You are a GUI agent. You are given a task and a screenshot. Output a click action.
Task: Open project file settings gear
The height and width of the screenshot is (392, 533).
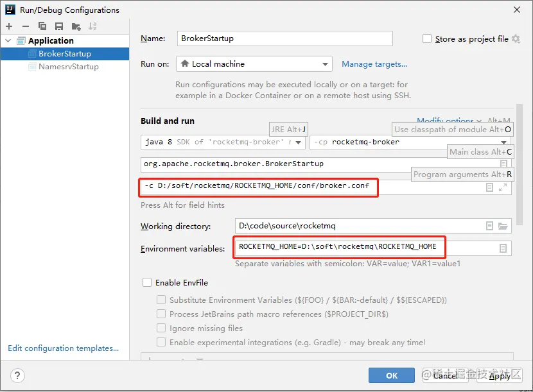(x=516, y=38)
